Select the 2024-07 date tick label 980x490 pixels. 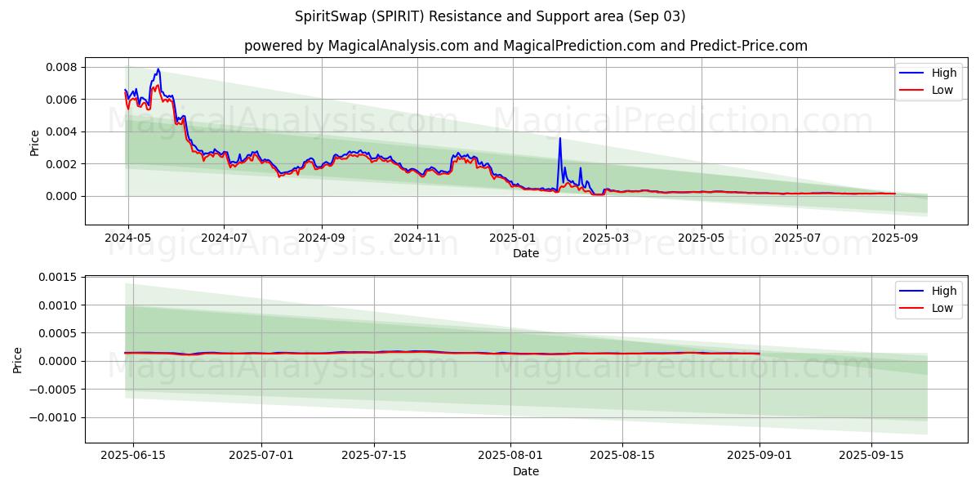[225, 238]
